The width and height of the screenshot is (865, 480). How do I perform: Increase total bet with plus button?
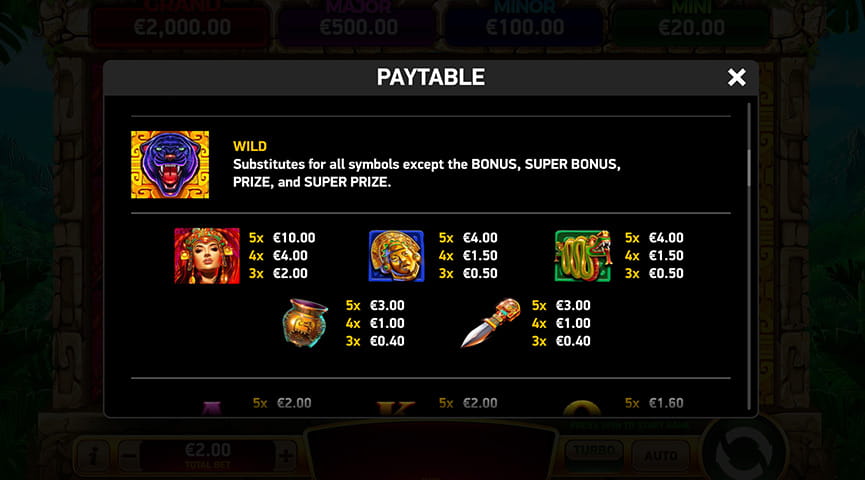point(286,456)
